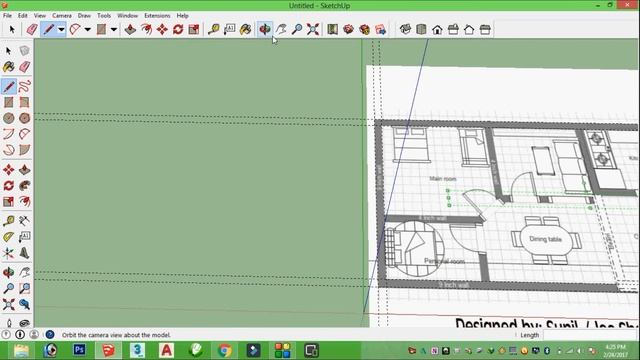Image resolution: width=640 pixels, height=360 pixels.
Task: Open the 3D Warehouse icon
Action: click(348, 29)
